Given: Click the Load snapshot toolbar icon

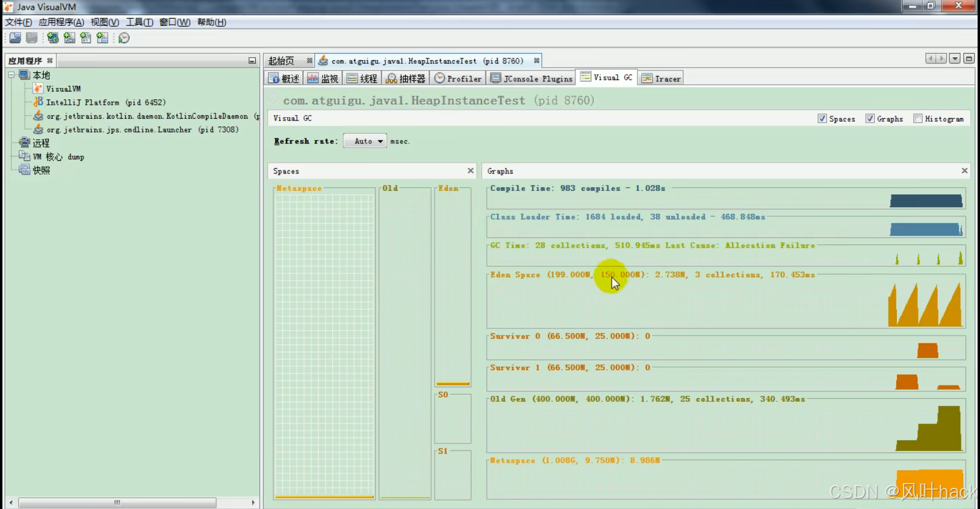Looking at the screenshot, I should (15, 38).
